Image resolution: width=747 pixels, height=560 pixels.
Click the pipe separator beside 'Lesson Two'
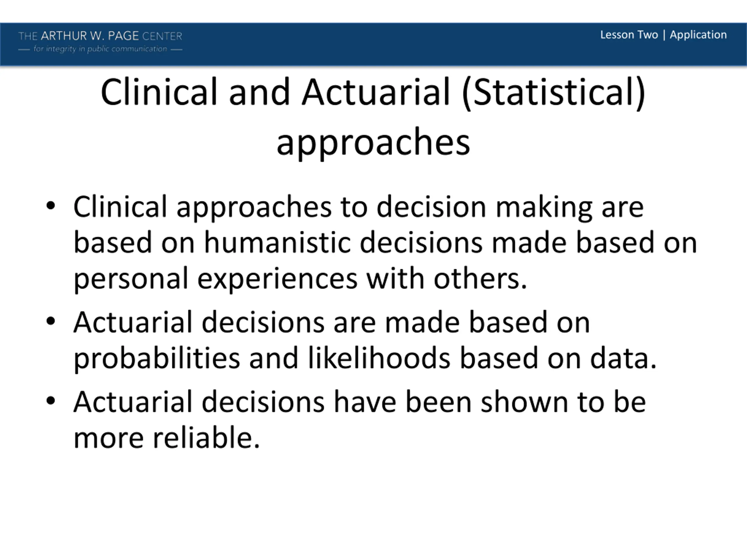pos(664,35)
